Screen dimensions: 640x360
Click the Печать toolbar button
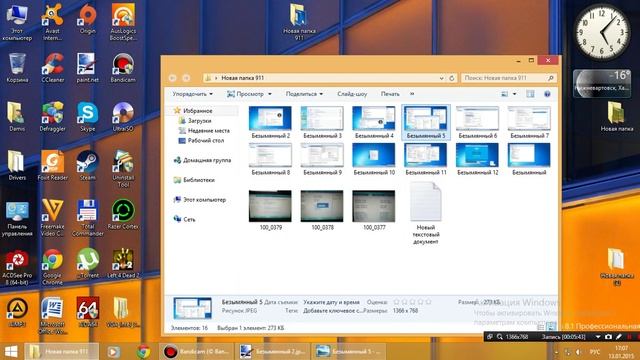pos(390,94)
